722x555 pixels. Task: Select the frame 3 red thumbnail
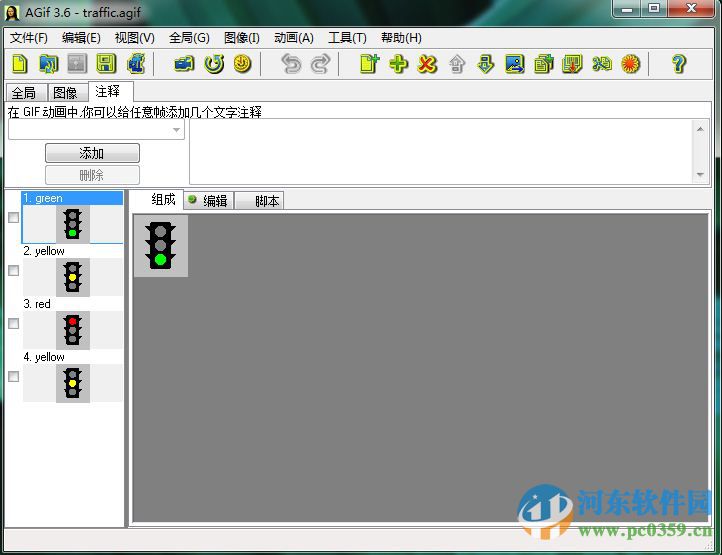pyautogui.click(x=73, y=330)
